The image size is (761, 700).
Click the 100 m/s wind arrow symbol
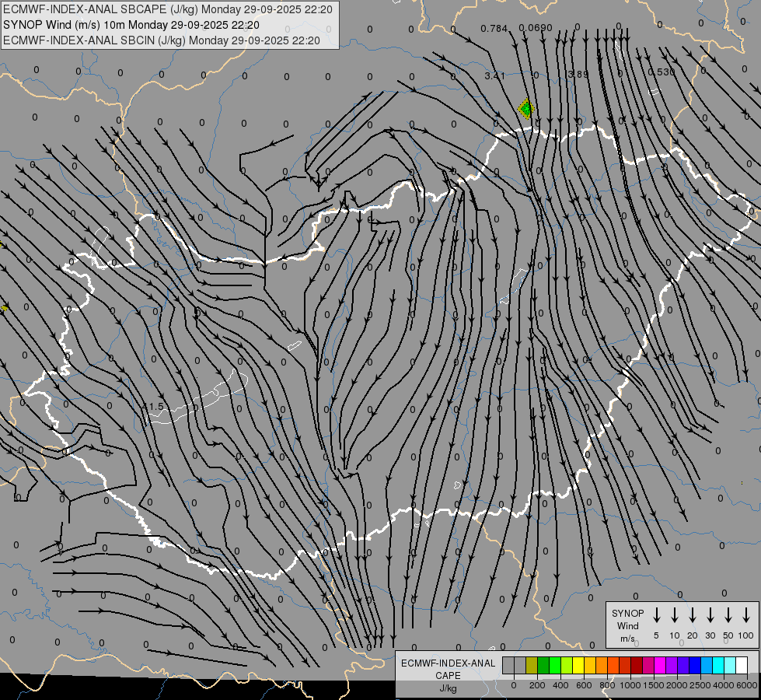click(746, 615)
